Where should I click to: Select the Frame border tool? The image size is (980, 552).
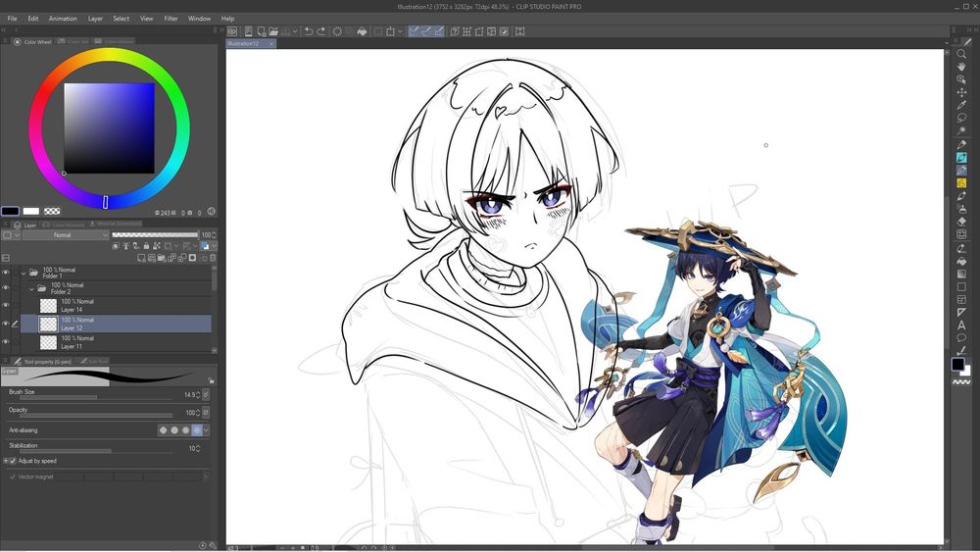tap(961, 299)
